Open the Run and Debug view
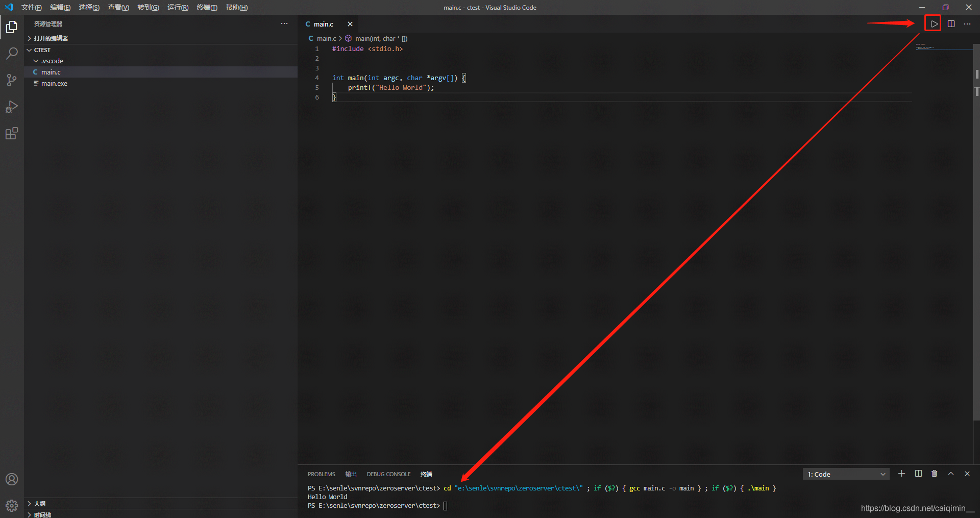The width and height of the screenshot is (980, 518). click(12, 107)
